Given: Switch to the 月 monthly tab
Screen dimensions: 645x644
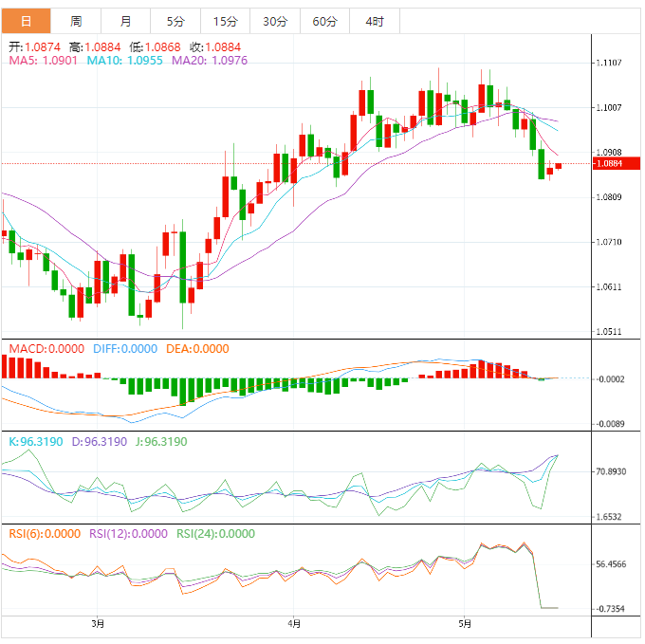Looking at the screenshot, I should (x=125, y=21).
